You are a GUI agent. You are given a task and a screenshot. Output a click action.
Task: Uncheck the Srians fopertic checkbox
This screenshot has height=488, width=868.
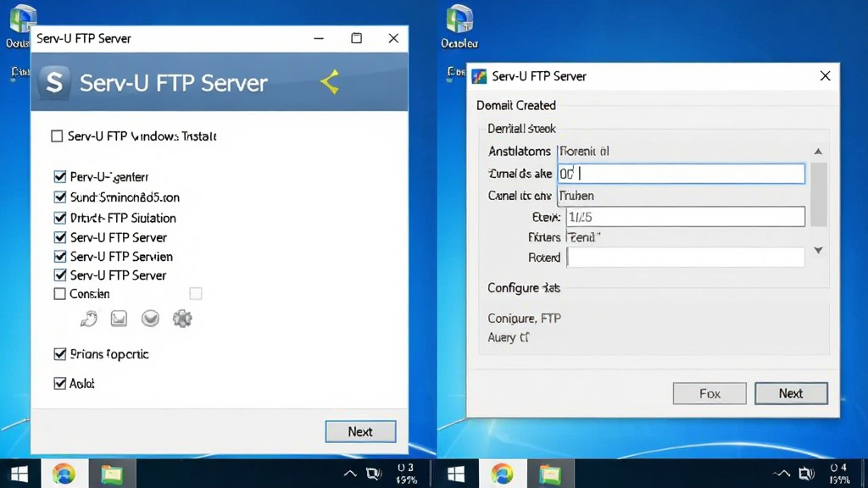tap(60, 354)
